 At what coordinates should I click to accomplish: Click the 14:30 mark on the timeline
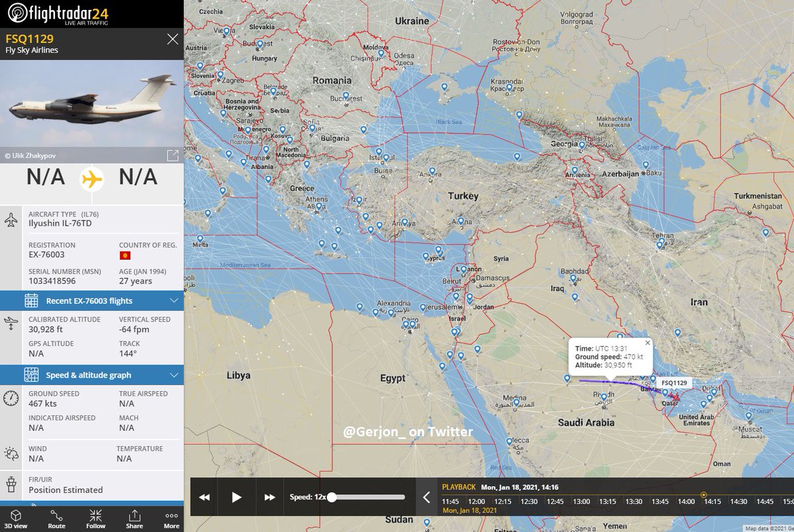(x=738, y=502)
